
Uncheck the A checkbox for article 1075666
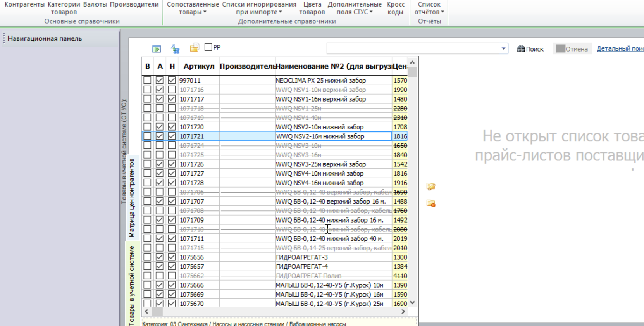(160, 285)
